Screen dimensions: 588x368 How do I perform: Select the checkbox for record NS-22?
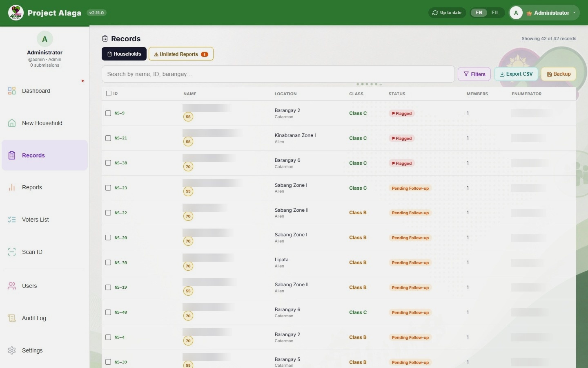(x=108, y=213)
